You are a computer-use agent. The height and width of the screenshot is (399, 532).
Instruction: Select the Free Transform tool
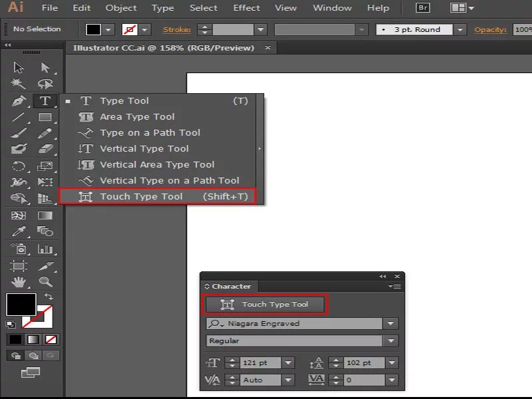point(45,182)
